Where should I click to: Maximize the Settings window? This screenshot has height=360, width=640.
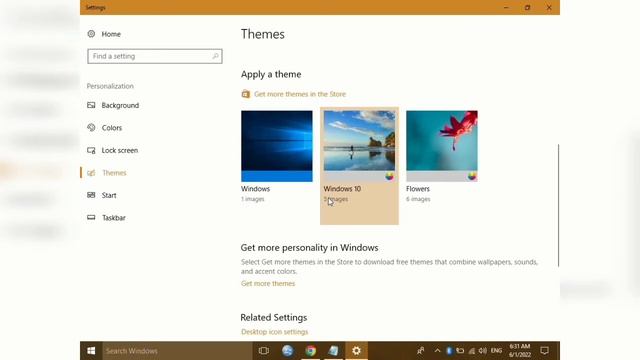pyautogui.click(x=527, y=7)
